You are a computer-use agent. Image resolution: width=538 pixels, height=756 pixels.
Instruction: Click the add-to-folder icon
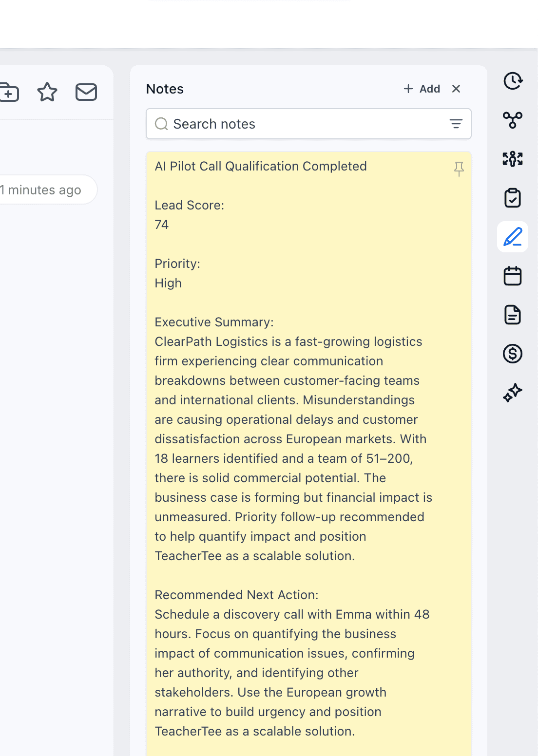pos(9,92)
